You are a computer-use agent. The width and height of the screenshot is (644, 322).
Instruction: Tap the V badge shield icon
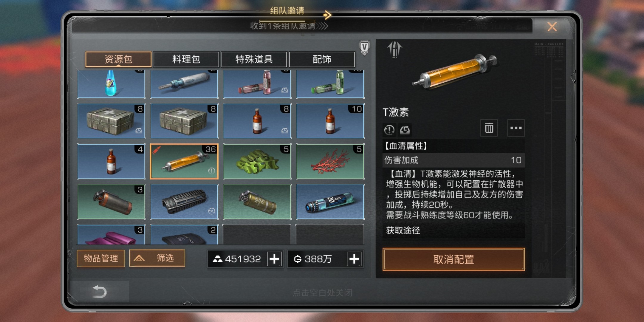click(364, 48)
